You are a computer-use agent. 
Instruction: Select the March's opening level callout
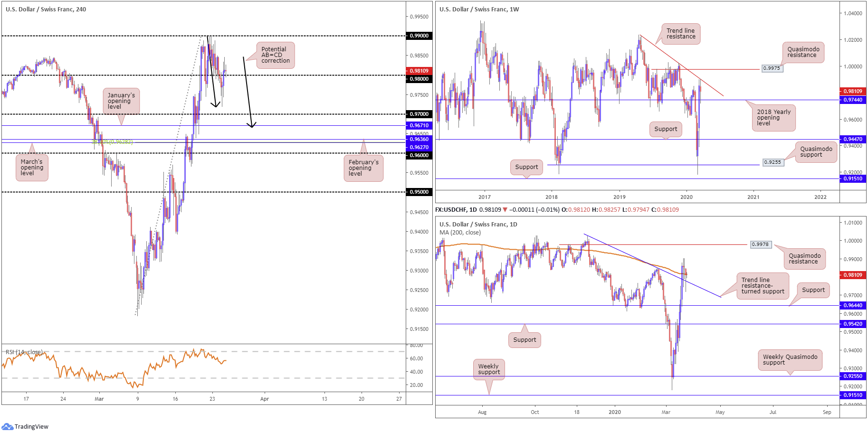(x=32, y=168)
